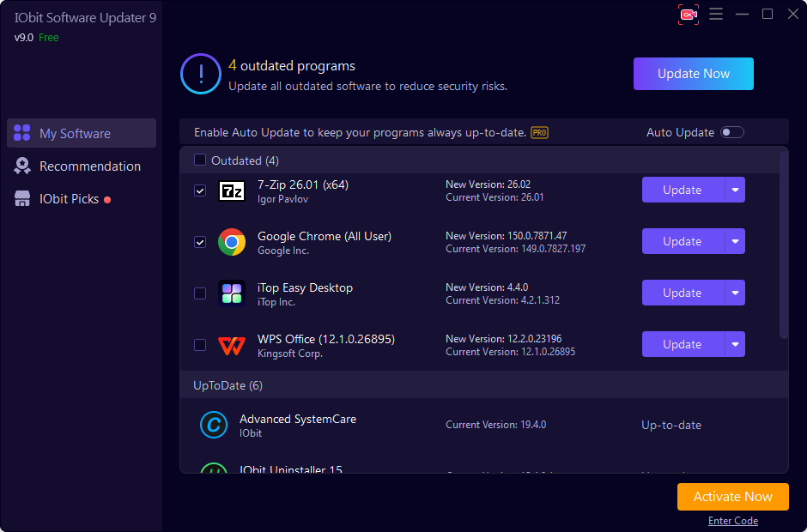Click the outdated warning exclamation icon
The width and height of the screenshot is (807, 532).
pos(201,74)
